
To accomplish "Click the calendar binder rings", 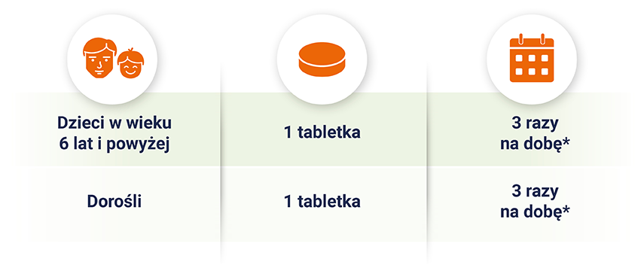I will click(532, 38).
